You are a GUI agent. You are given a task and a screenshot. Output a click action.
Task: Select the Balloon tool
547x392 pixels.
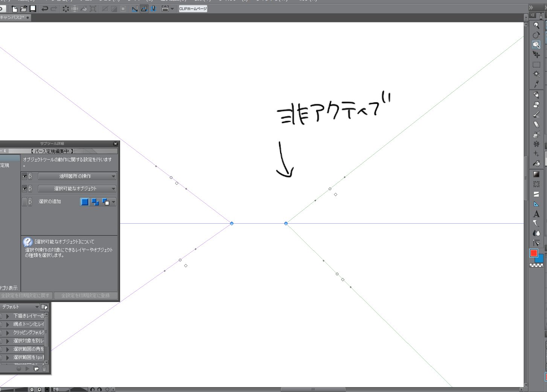pos(536,223)
